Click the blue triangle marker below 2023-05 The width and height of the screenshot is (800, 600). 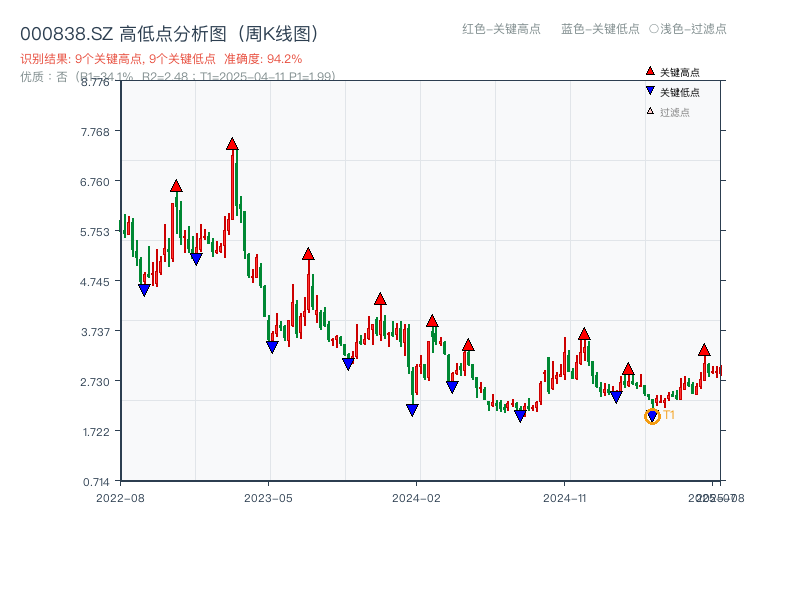pos(270,345)
